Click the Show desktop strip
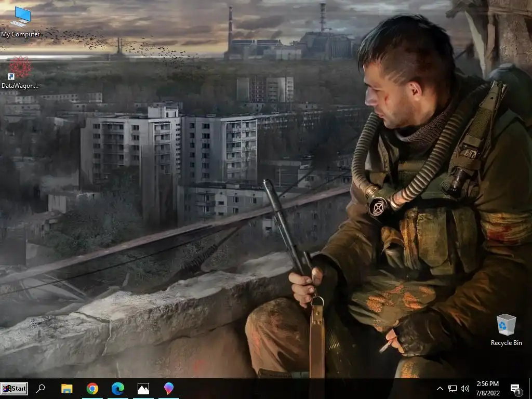This screenshot has height=399, width=532. [530, 389]
